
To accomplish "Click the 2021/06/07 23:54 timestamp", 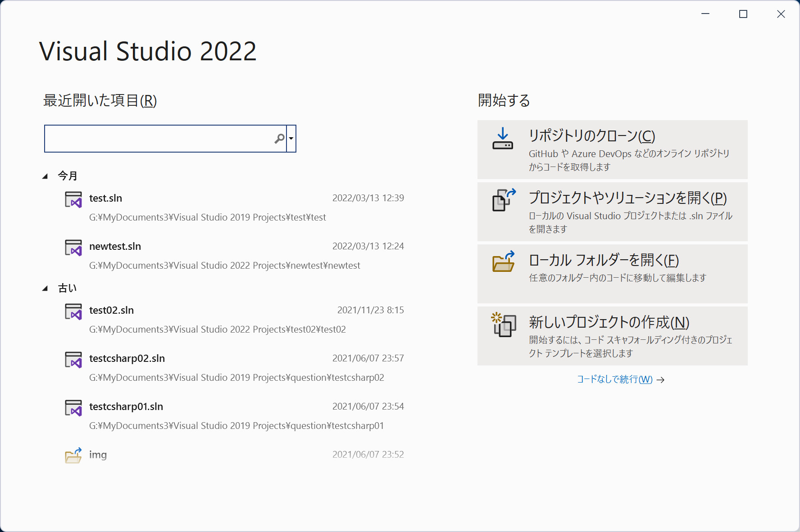I will click(x=368, y=406).
